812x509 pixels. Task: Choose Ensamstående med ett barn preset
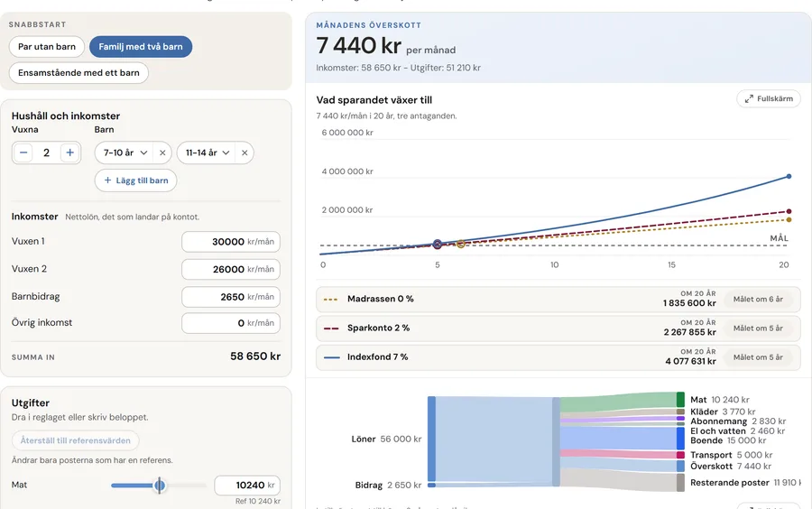[78, 73]
